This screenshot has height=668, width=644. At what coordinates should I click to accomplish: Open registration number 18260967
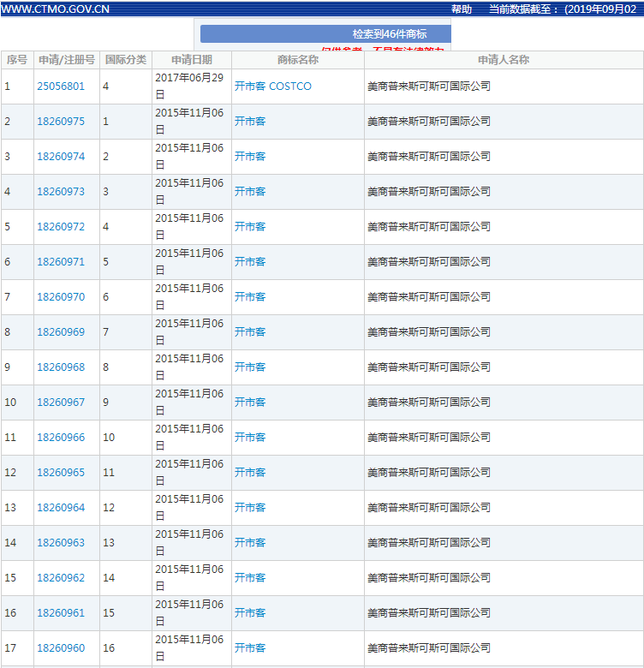61,403
